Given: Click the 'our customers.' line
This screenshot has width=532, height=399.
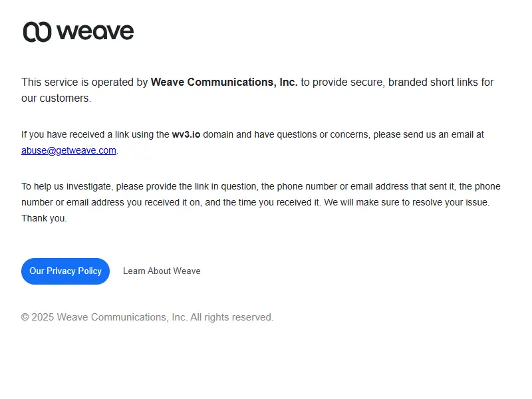Looking at the screenshot, I should tap(57, 98).
